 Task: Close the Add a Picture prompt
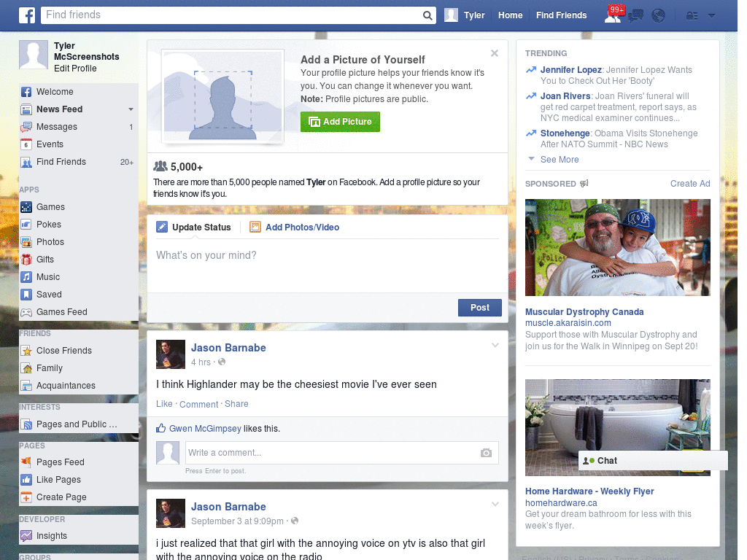[495, 53]
